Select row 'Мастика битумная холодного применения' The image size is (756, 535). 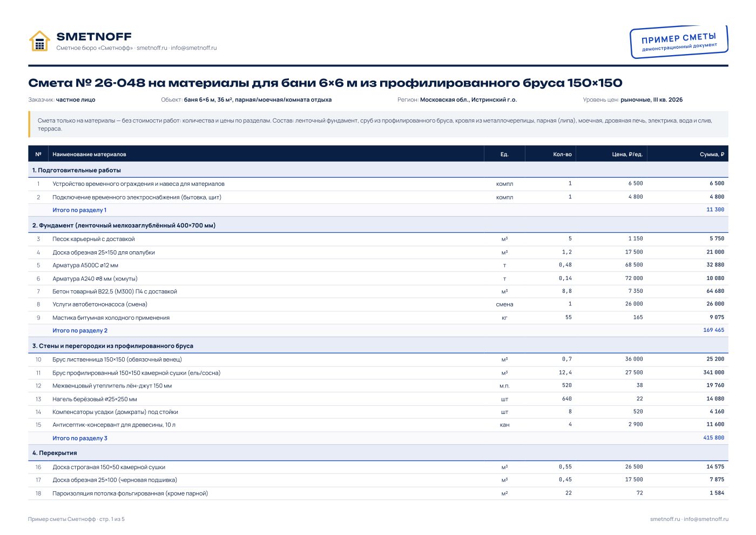point(378,318)
